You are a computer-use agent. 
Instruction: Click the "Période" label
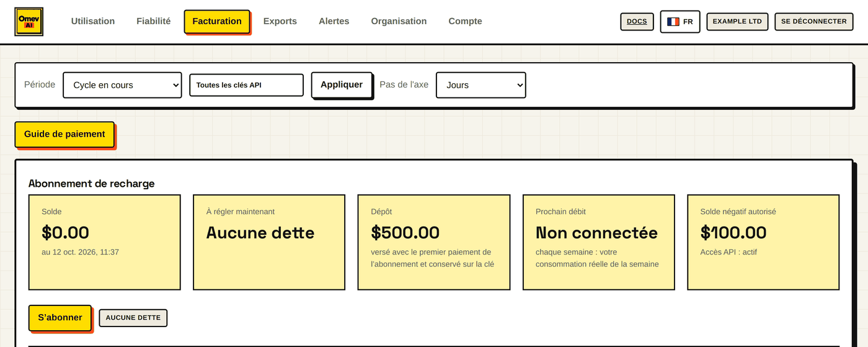click(40, 84)
